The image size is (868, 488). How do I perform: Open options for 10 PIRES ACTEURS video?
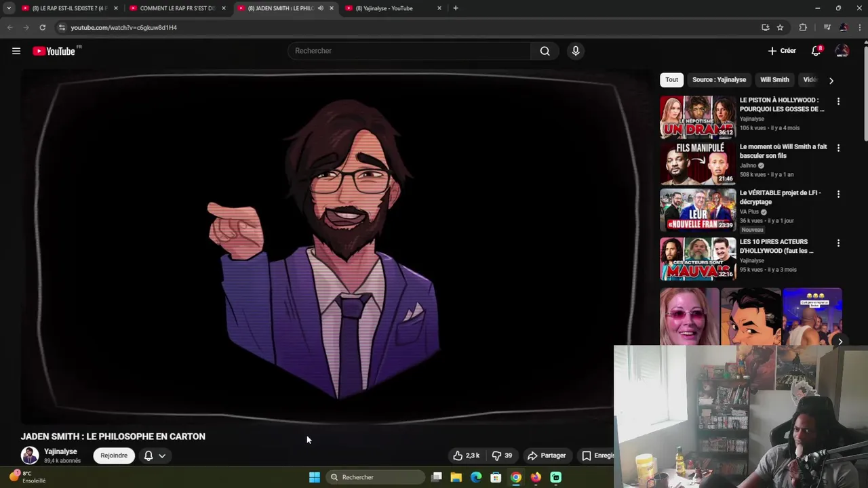[x=838, y=243]
